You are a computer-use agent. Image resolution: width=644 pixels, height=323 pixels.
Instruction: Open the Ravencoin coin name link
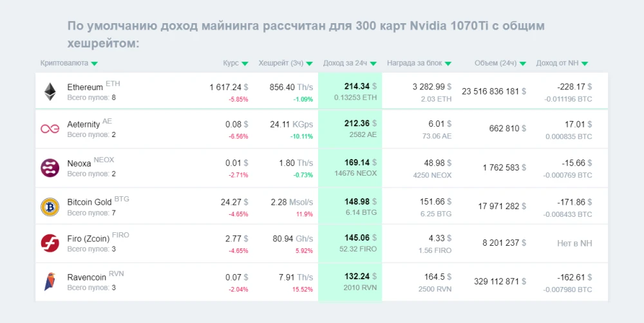(x=87, y=277)
